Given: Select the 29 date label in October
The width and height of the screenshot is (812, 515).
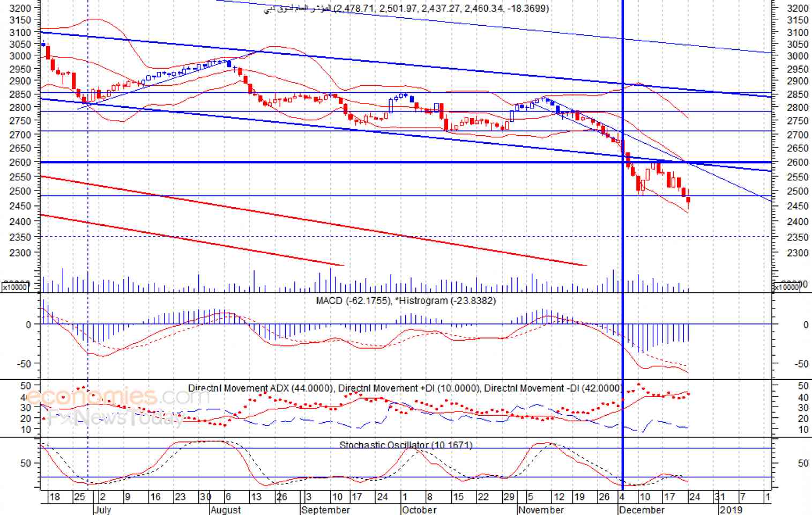Looking at the screenshot, I should 509,497.
